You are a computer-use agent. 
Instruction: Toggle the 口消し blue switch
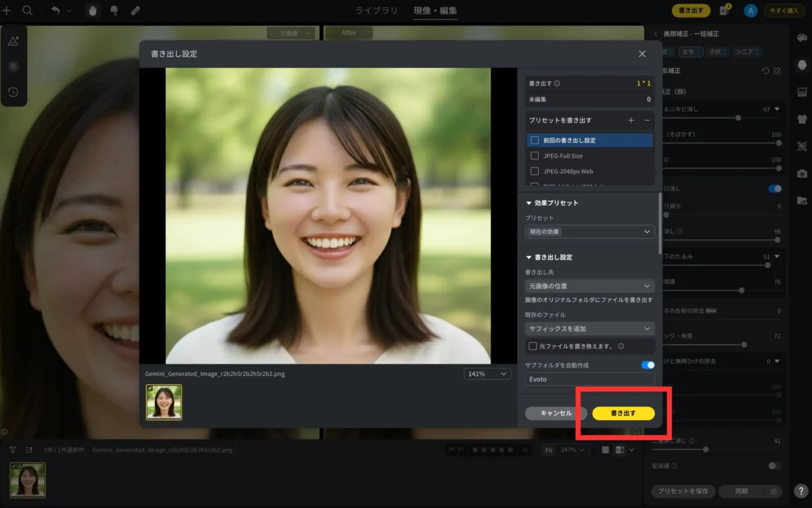point(775,188)
